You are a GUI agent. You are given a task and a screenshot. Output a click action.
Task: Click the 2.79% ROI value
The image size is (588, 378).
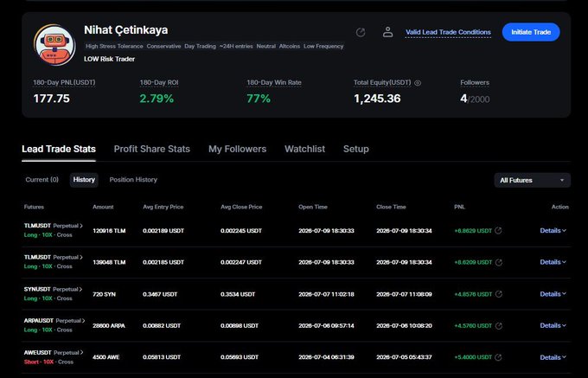pos(157,99)
